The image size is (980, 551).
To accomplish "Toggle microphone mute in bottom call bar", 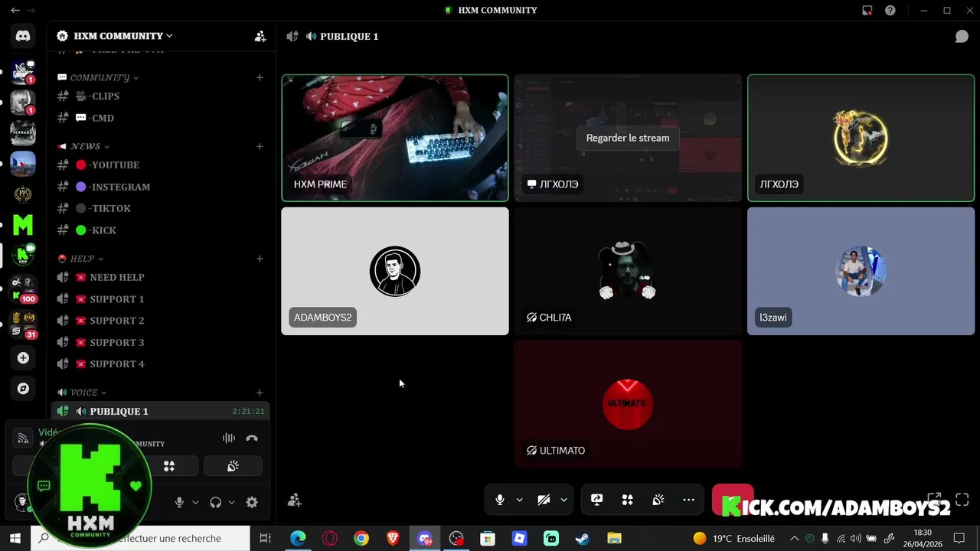I will click(x=499, y=500).
